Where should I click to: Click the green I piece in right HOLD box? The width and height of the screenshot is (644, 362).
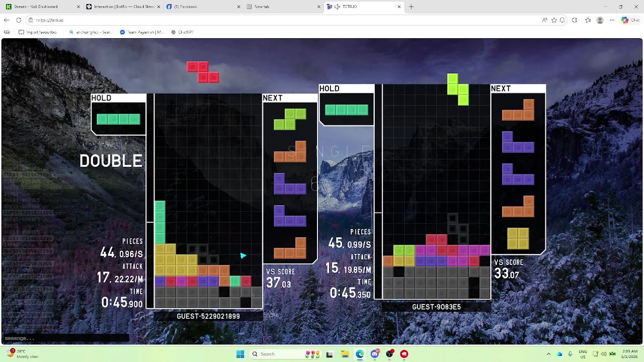click(x=347, y=110)
